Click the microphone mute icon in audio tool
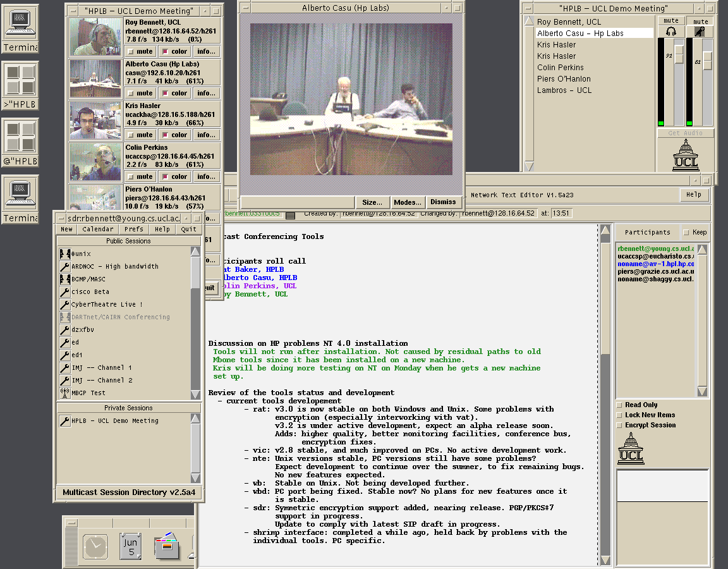Screen dimensions: 728x569 pos(700,32)
